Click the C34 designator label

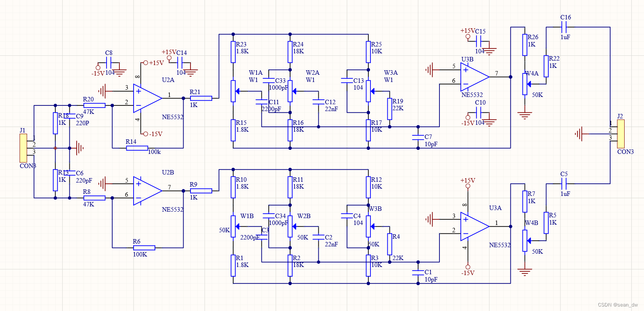click(x=280, y=216)
